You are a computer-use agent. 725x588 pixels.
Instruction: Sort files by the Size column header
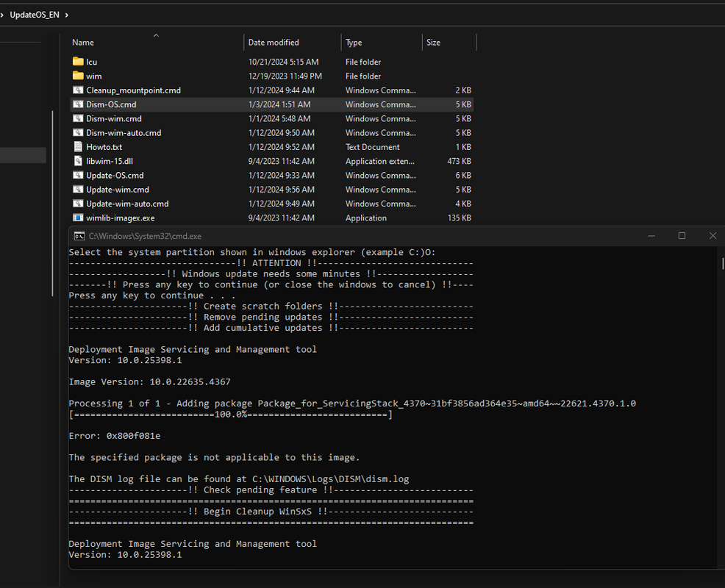point(433,43)
